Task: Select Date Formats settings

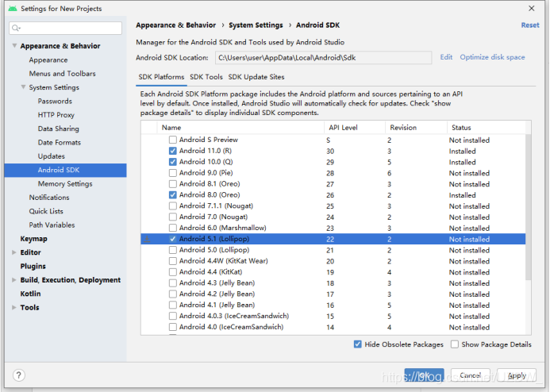Action: point(60,142)
